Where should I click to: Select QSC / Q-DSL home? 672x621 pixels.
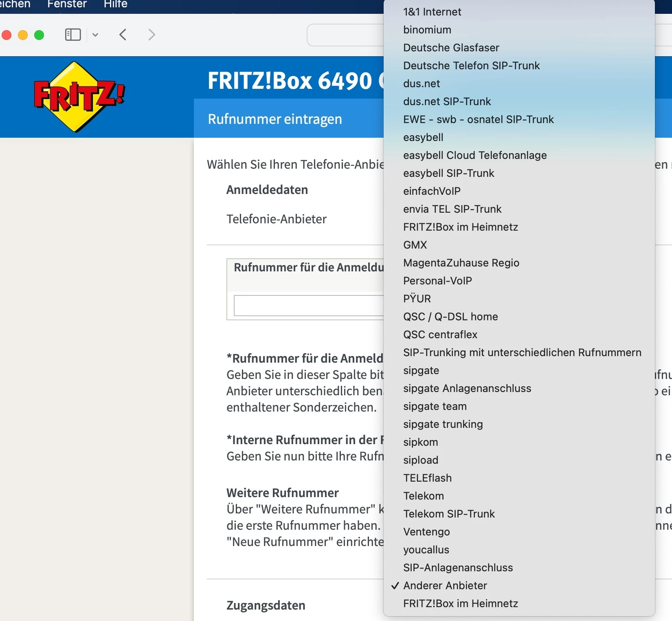[x=519, y=317]
